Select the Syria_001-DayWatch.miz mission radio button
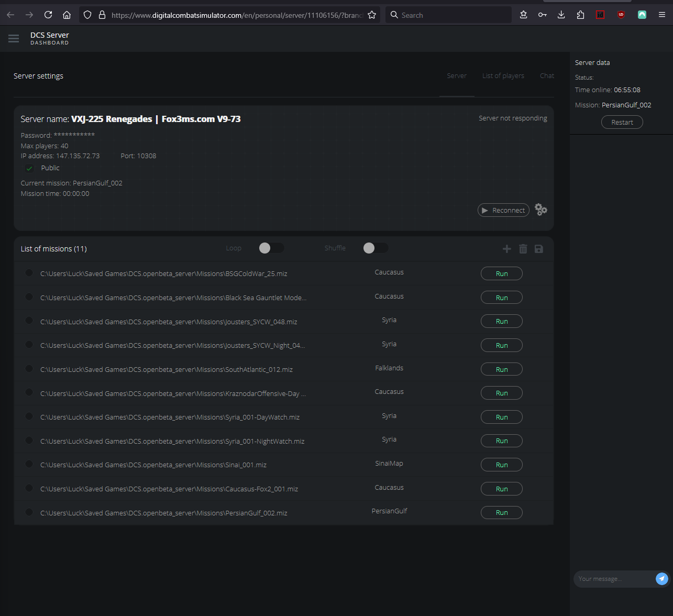The image size is (673, 616). click(x=29, y=416)
